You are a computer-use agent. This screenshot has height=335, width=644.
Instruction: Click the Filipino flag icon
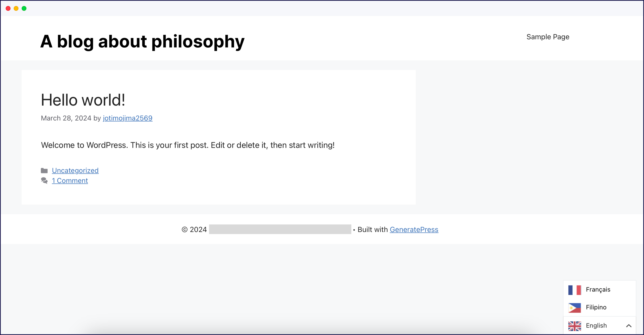click(575, 307)
